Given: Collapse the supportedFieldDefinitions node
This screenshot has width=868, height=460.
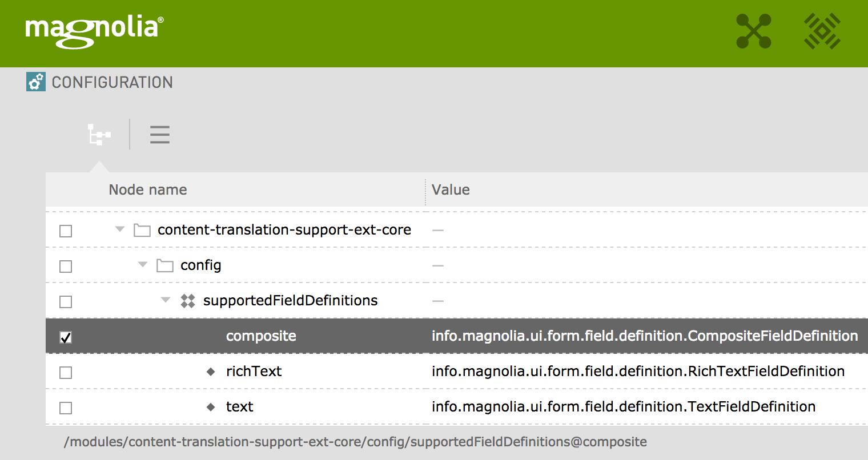Looking at the screenshot, I should tap(166, 300).
